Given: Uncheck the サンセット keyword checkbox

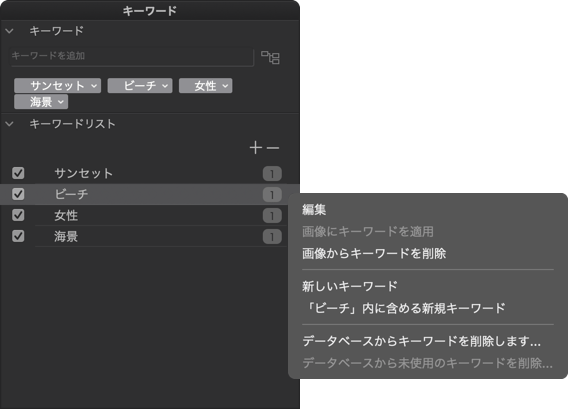Looking at the screenshot, I should pyautogui.click(x=18, y=173).
